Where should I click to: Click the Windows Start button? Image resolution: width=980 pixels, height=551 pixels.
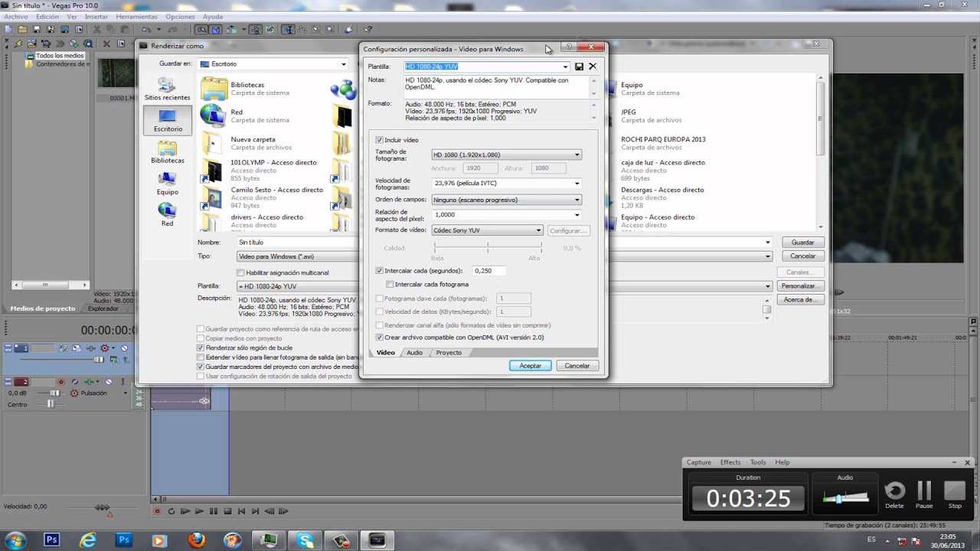pyautogui.click(x=15, y=540)
